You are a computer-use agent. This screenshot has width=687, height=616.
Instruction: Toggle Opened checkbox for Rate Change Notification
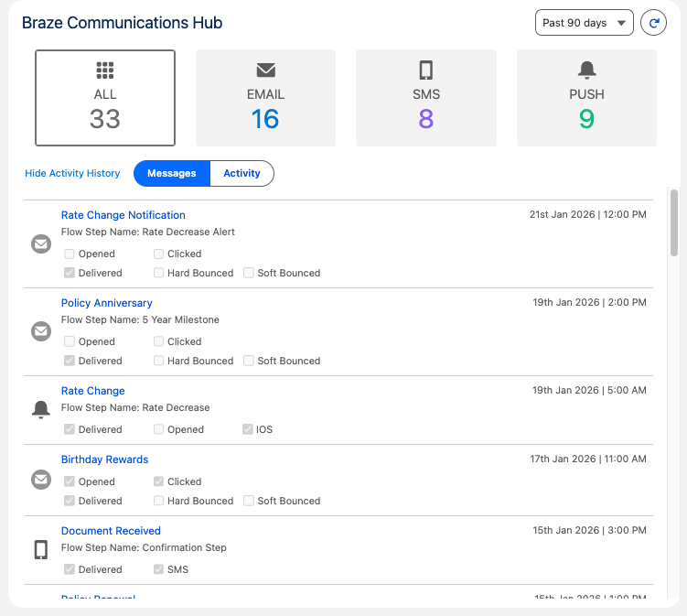click(70, 254)
